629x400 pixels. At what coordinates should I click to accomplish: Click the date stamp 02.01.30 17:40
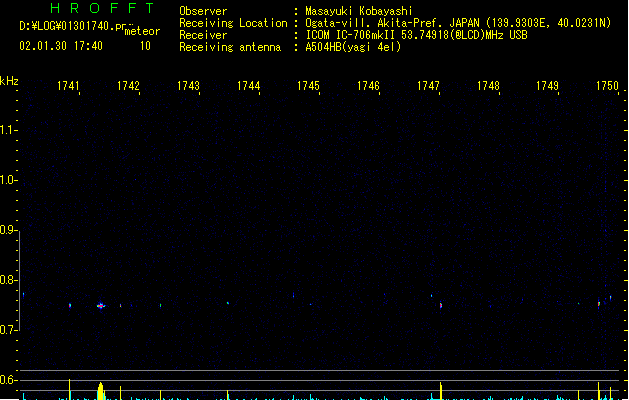(61, 46)
